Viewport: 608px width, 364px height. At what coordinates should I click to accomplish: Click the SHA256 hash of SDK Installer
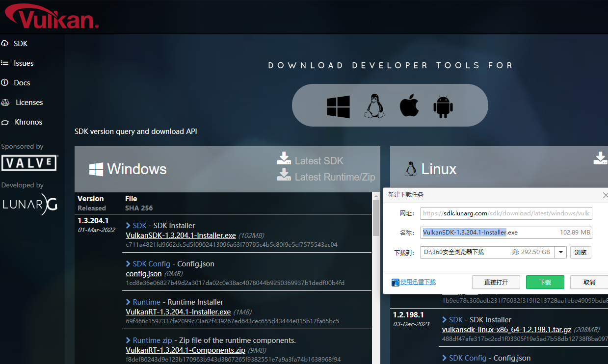point(232,244)
